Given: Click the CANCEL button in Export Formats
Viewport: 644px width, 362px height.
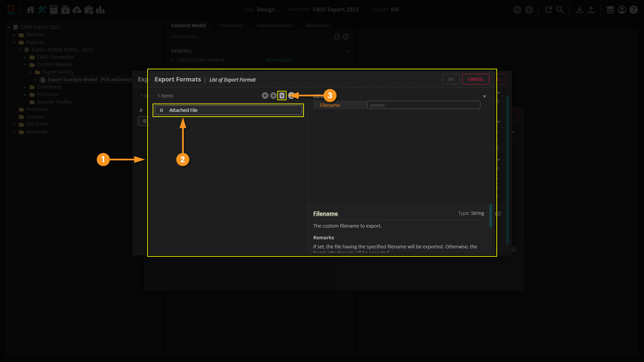Looking at the screenshot, I should click(475, 79).
